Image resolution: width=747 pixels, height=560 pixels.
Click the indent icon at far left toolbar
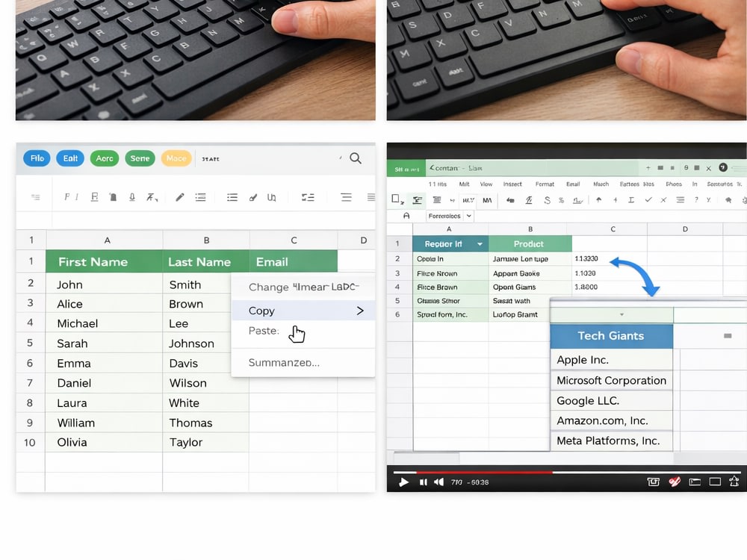pos(36,197)
